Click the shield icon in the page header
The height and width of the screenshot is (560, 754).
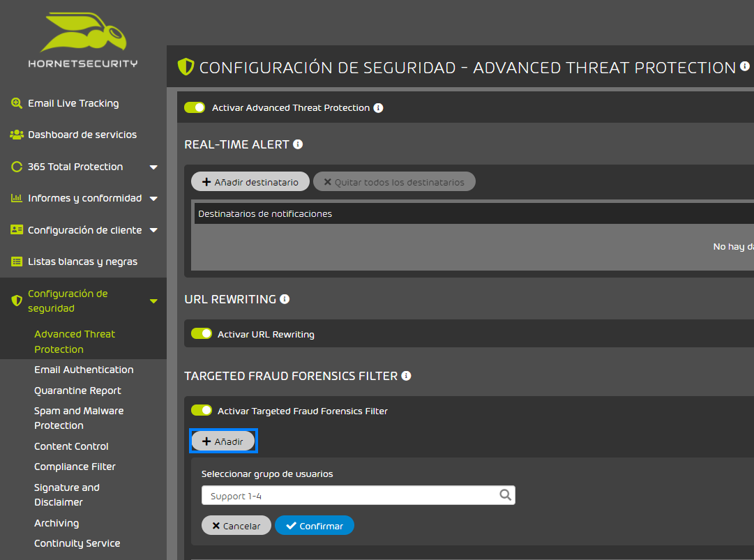[186, 67]
